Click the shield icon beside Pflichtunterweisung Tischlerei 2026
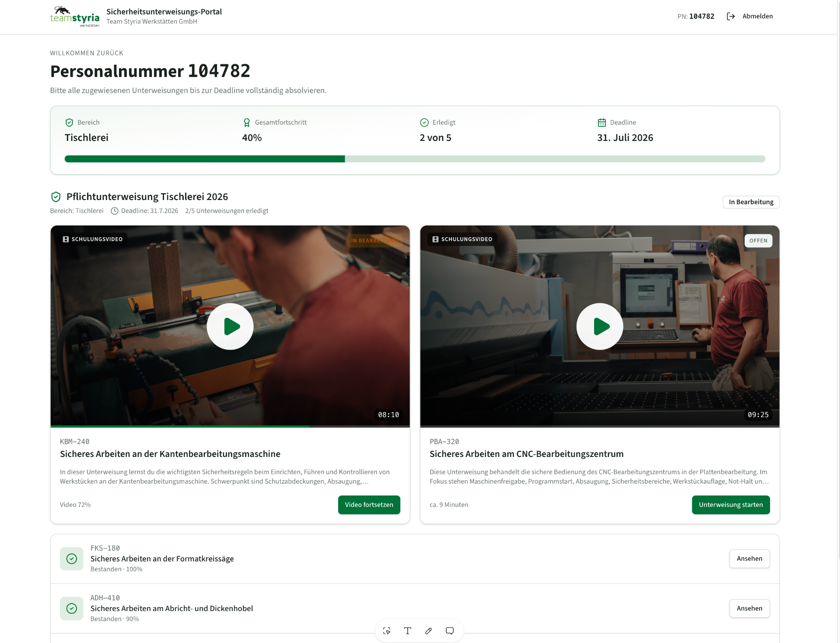This screenshot has width=840, height=643. pyautogui.click(x=56, y=197)
